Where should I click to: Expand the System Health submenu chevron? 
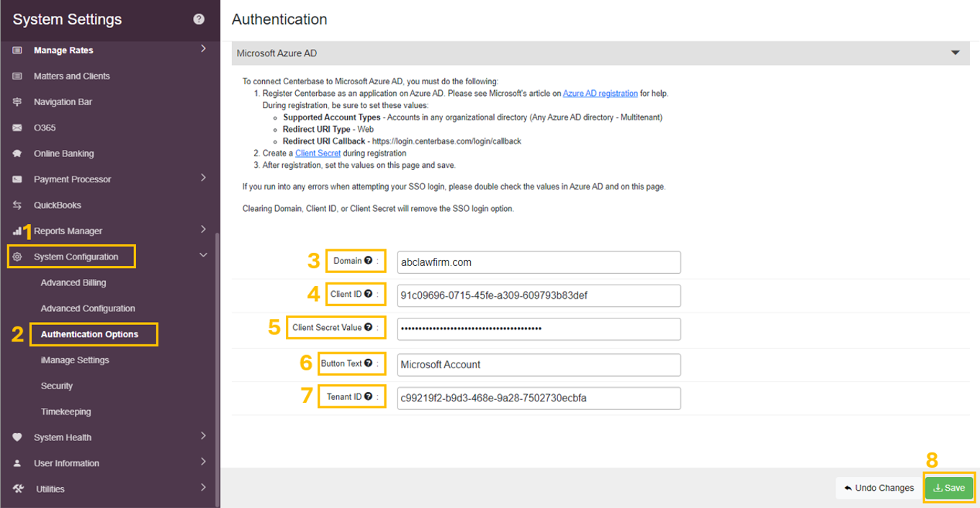tap(203, 436)
